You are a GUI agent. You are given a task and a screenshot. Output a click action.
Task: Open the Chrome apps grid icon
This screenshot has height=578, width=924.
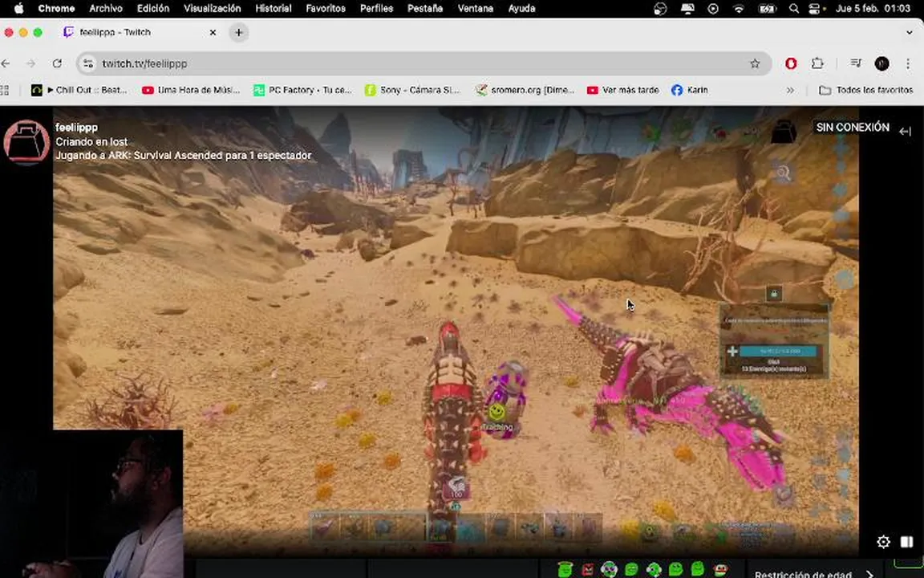pyautogui.click(x=5, y=90)
